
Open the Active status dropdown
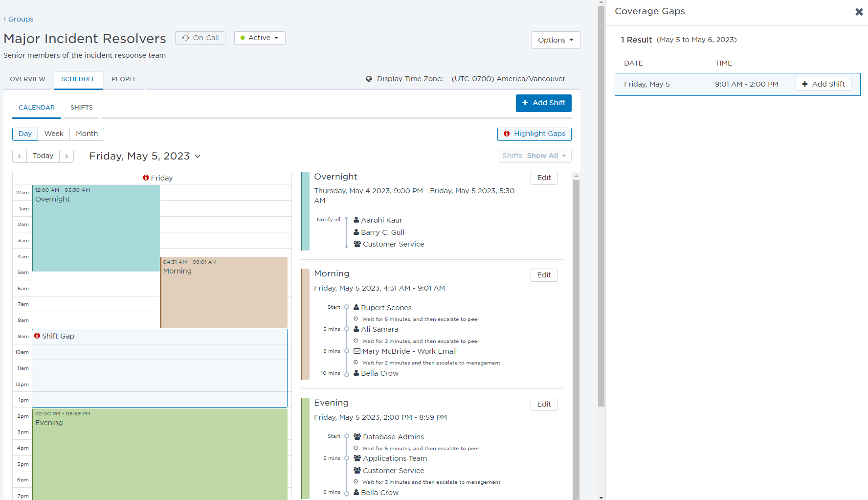[260, 38]
